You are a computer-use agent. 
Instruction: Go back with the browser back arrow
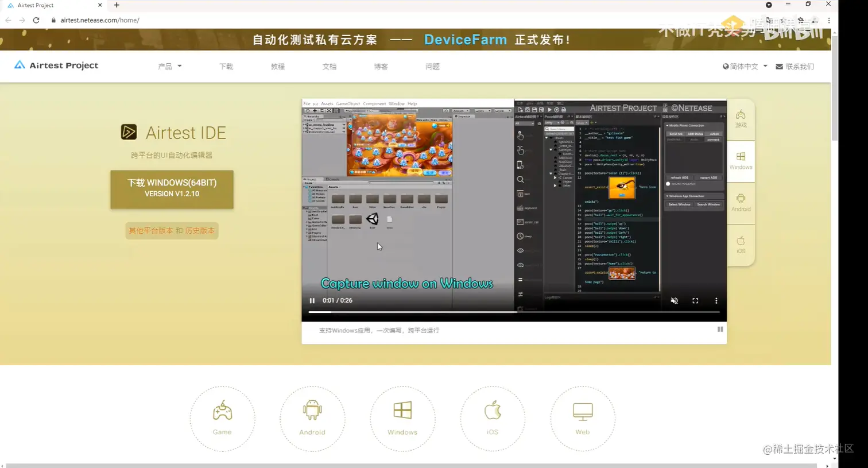(8, 20)
